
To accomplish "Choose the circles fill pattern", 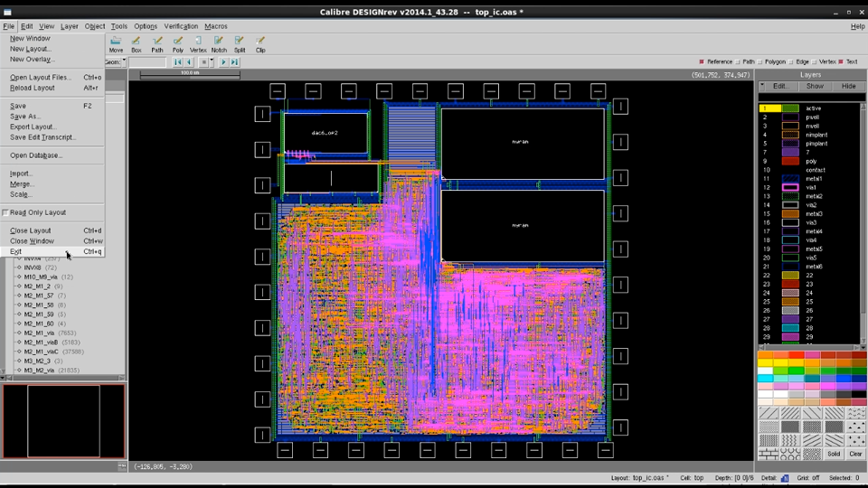I will (790, 454).
